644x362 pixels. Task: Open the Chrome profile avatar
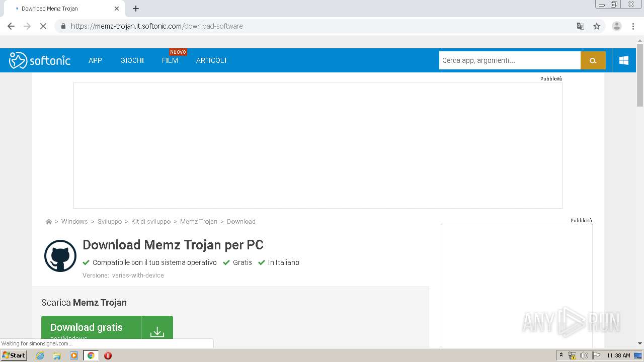pos(617,26)
